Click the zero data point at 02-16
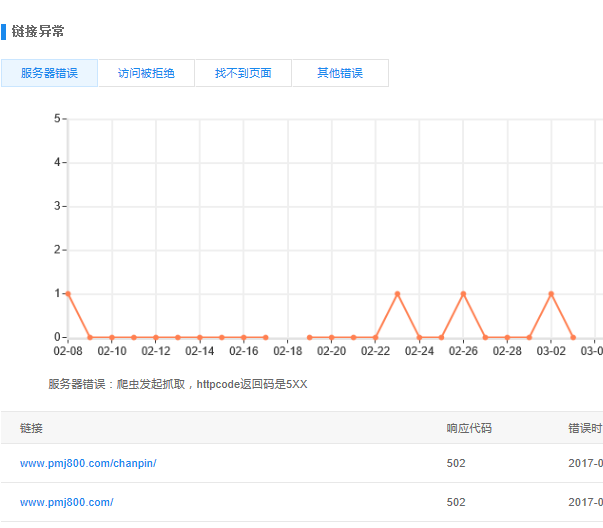 [244, 338]
